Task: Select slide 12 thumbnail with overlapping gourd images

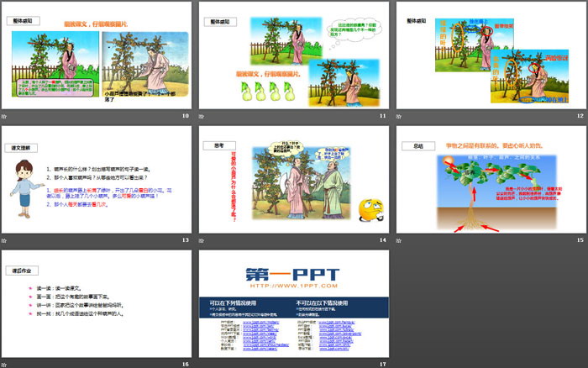Action: coord(491,55)
